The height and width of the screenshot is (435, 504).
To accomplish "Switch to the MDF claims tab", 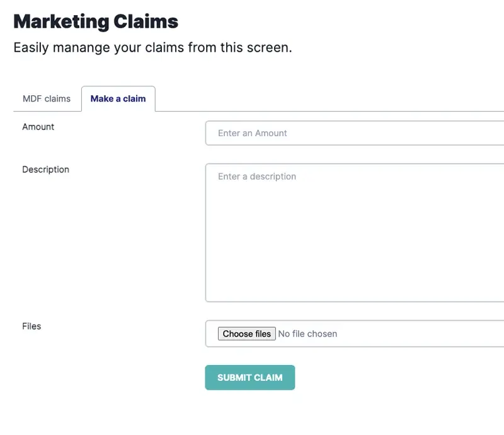I will click(x=47, y=99).
